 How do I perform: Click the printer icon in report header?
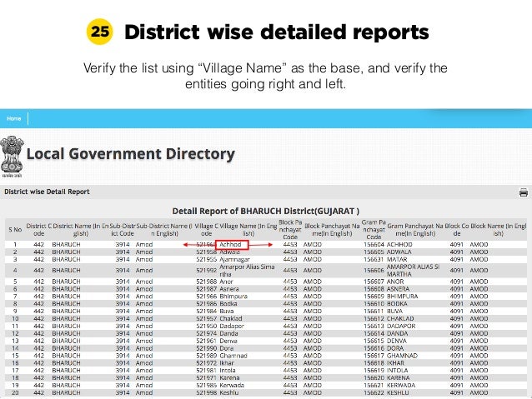pyautogui.click(x=524, y=192)
